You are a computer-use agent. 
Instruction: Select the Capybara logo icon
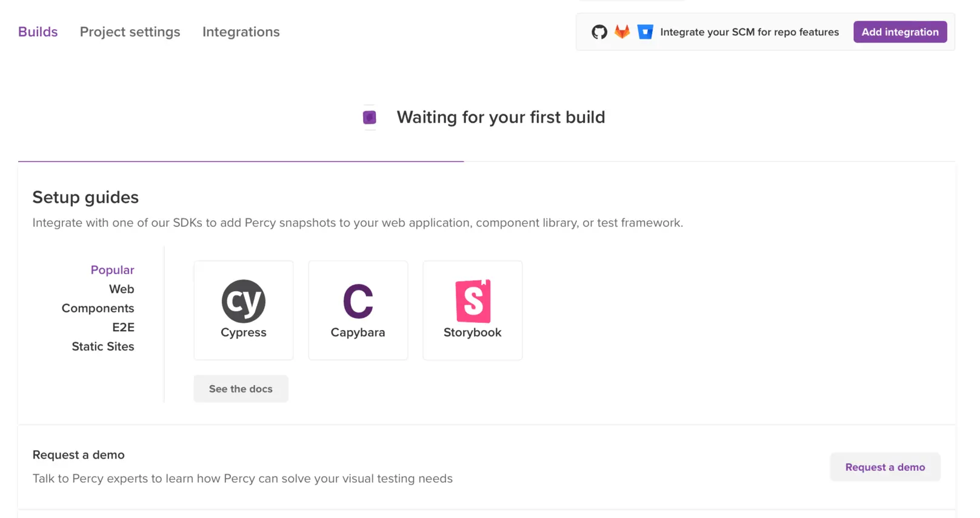[358, 301]
